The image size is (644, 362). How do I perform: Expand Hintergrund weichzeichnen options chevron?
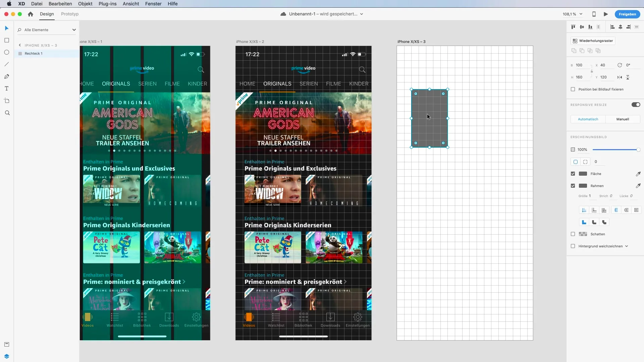(x=626, y=246)
